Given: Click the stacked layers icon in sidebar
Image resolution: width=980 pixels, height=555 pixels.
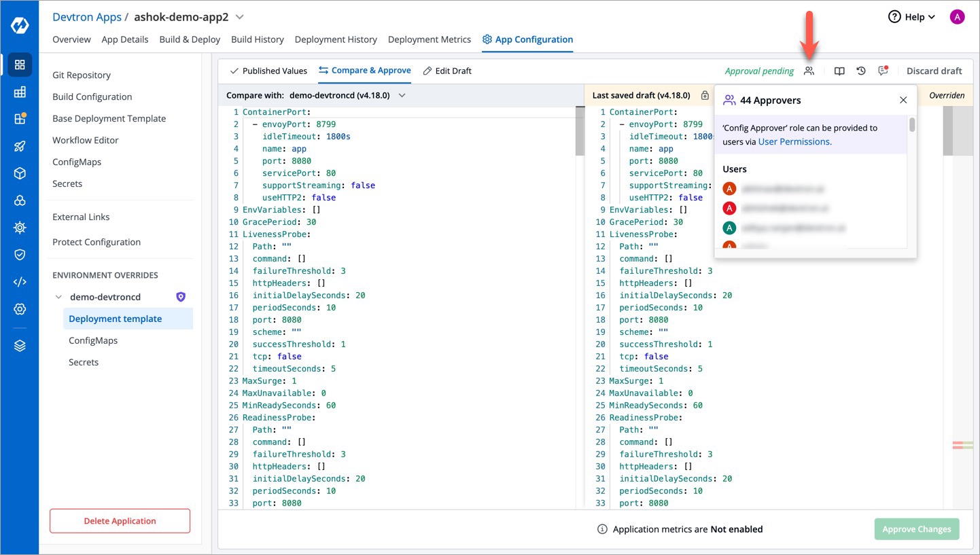Looking at the screenshot, I should [20, 346].
